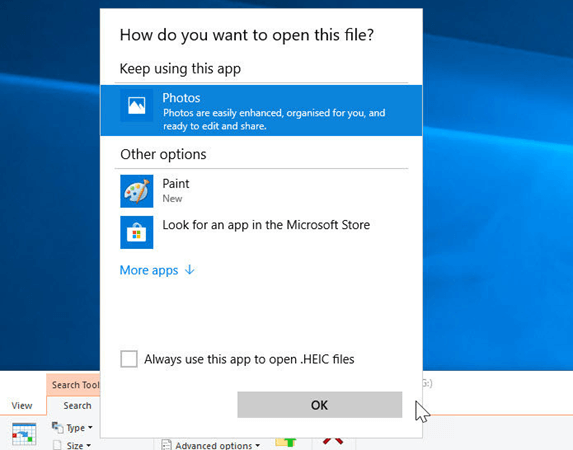573x450 pixels.
Task: Switch to the View tab in Explorer
Action: [x=22, y=405]
